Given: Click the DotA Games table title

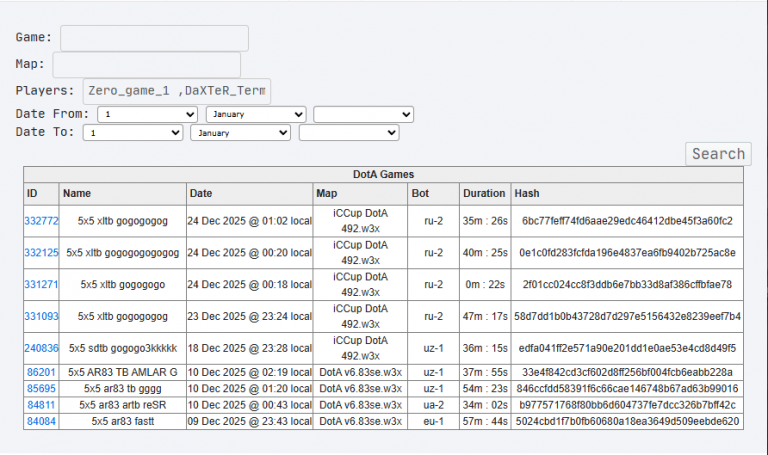Looking at the screenshot, I should tap(383, 174).
